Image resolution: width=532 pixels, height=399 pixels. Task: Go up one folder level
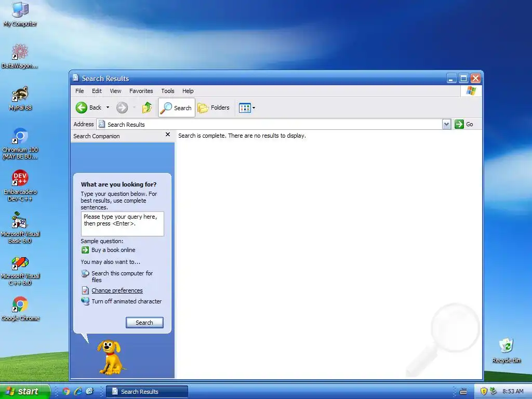[147, 108]
